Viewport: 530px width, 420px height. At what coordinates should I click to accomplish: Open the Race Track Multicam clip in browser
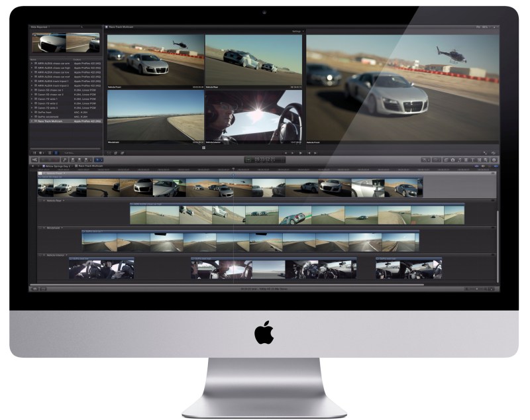click(x=58, y=122)
